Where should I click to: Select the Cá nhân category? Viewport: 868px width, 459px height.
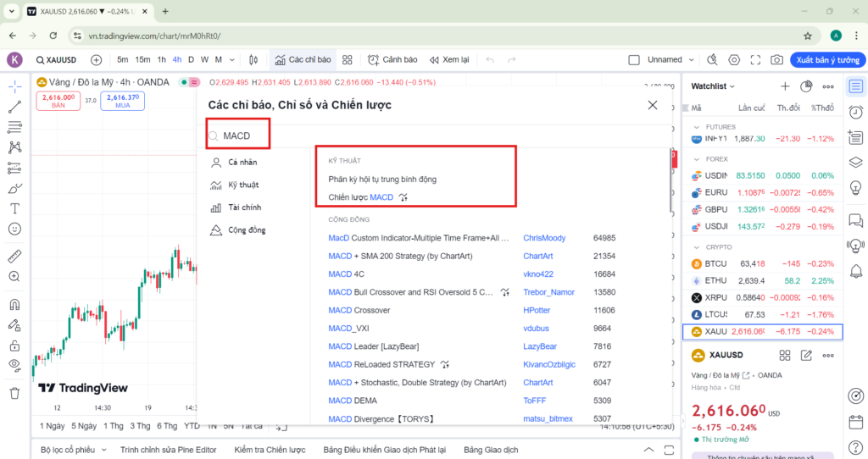coord(234,162)
